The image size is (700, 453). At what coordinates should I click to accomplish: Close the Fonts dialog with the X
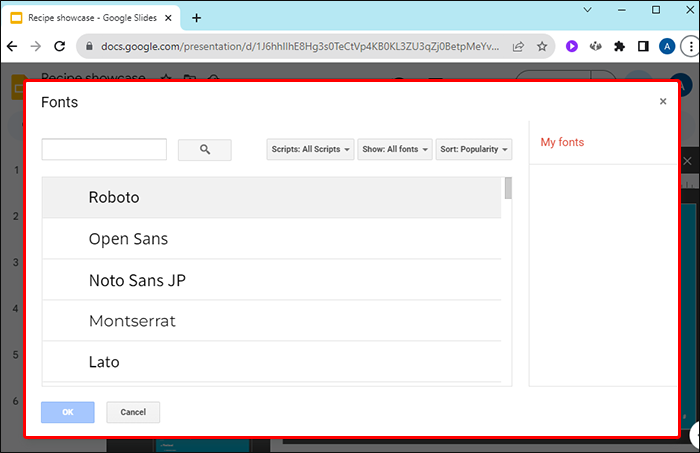click(x=663, y=101)
